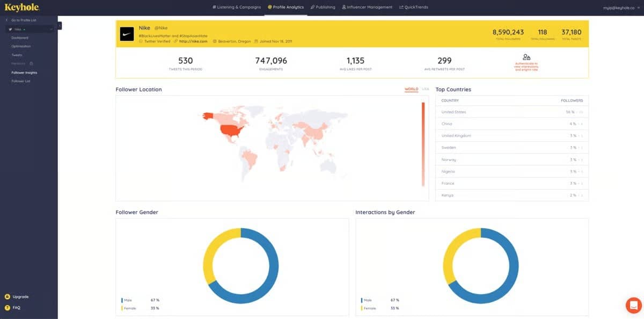Viewport: 644px width, 319px height.
Task: Open Listening & Campaigns tab
Action: [236, 7]
